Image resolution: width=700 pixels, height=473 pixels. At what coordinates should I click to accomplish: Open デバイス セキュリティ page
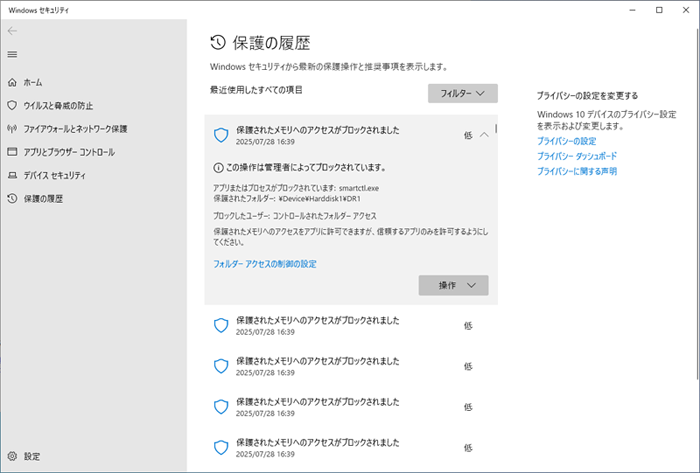pyautogui.click(x=54, y=175)
